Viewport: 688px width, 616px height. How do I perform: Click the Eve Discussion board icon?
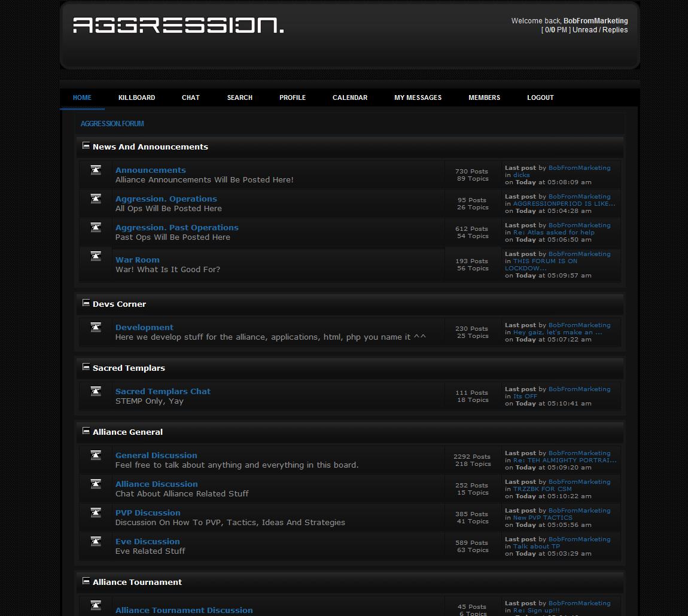[x=96, y=541]
